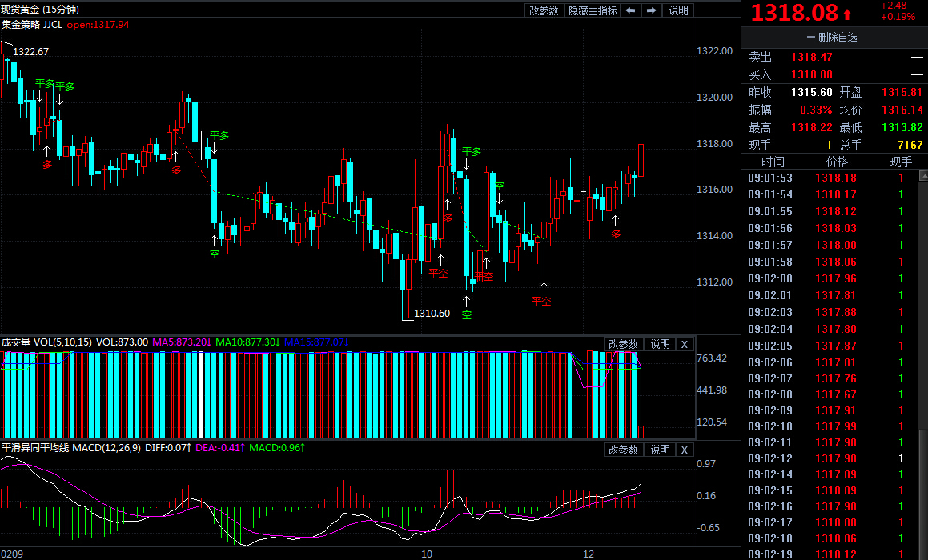Click the MA15:877.07 value
928x560 pixels.
click(x=316, y=342)
